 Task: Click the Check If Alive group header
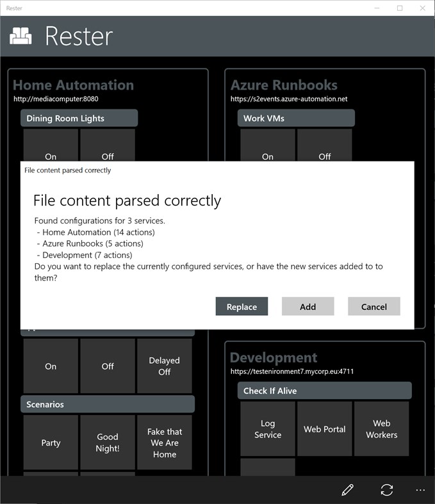tap(325, 391)
